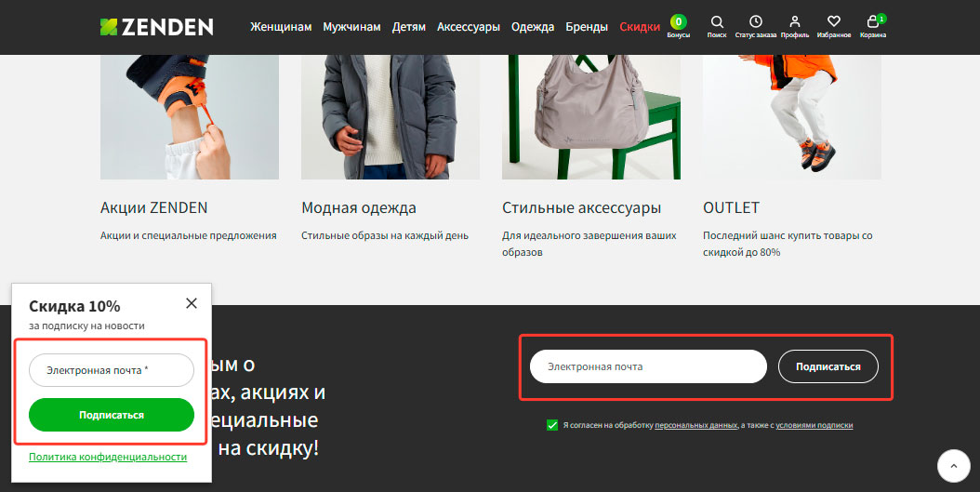This screenshot has width=980, height=492.
Task: Open Избранное favorites heart icon
Action: tap(834, 27)
